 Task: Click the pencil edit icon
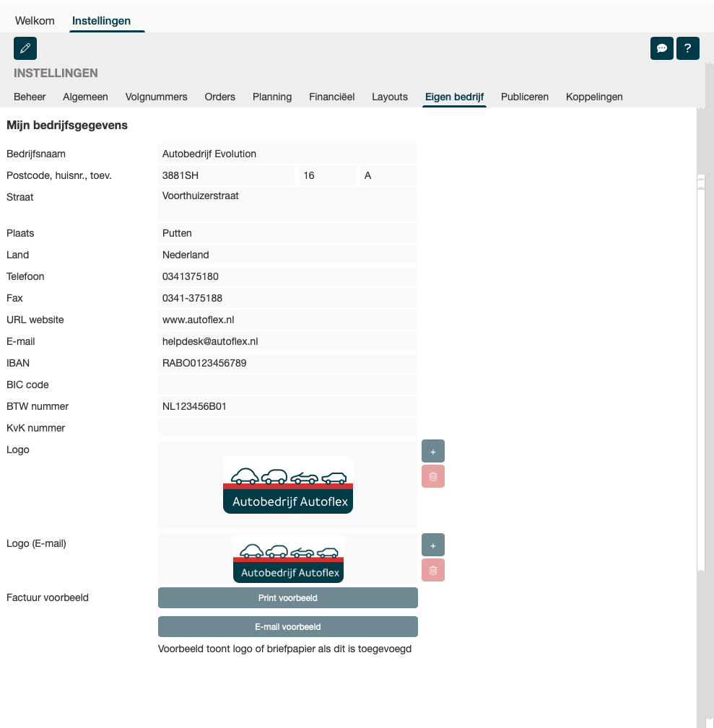25,48
